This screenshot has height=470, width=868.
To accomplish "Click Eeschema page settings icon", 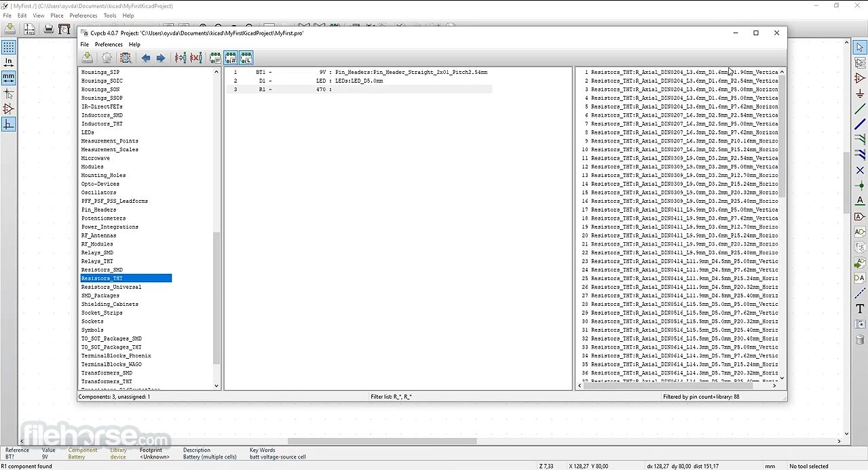I will pyautogui.click(x=29, y=28).
